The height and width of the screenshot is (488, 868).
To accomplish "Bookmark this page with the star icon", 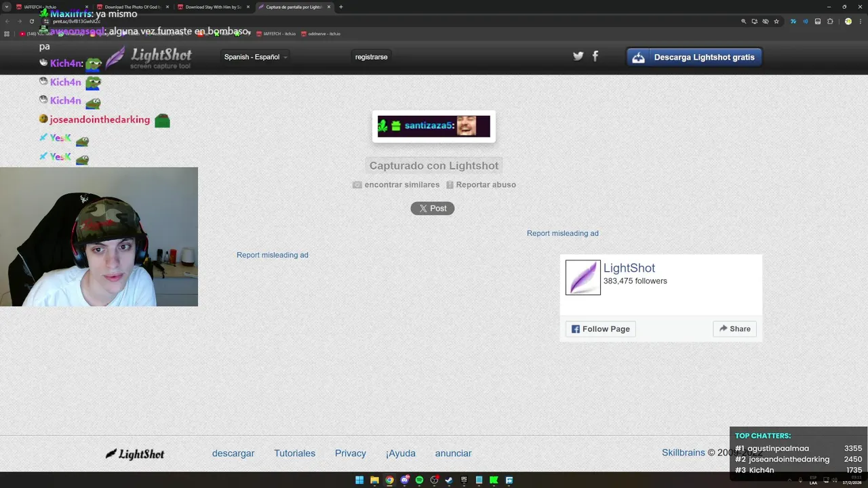I will point(776,21).
